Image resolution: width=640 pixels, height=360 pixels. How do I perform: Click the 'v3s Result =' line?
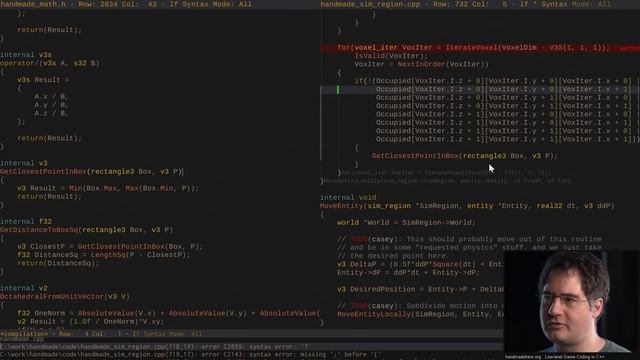pos(43,80)
